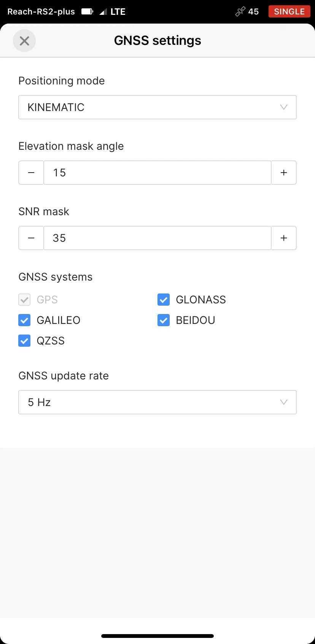The height and width of the screenshot is (644, 315).
Task: Tap the GNSS settings title
Action: 157,41
